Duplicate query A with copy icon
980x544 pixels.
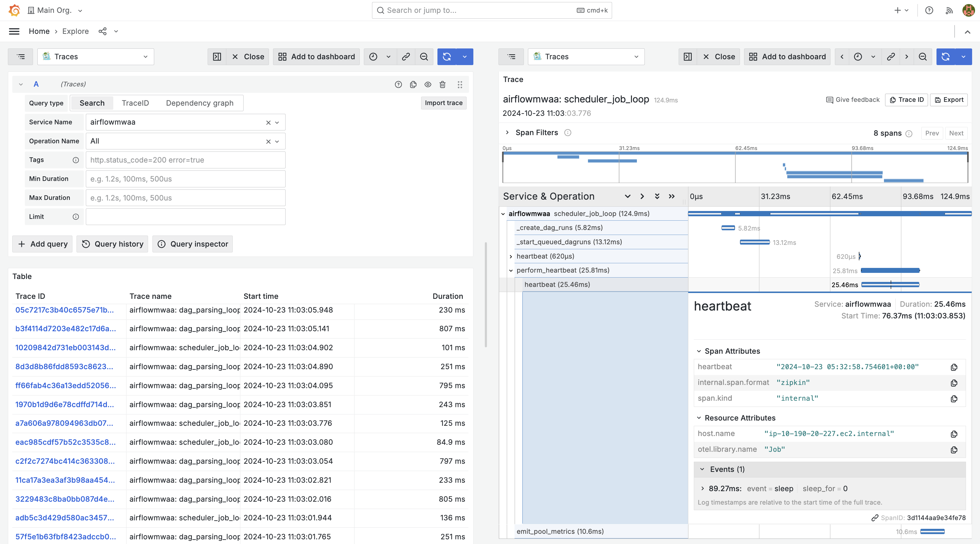click(x=413, y=84)
